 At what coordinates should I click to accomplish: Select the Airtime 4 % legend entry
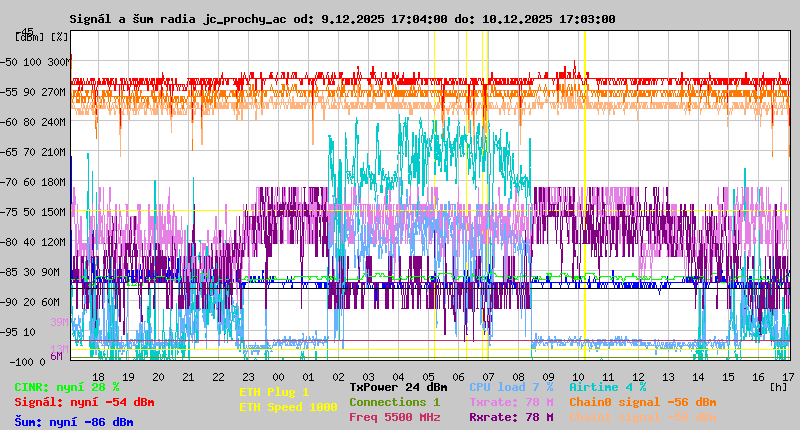608,386
